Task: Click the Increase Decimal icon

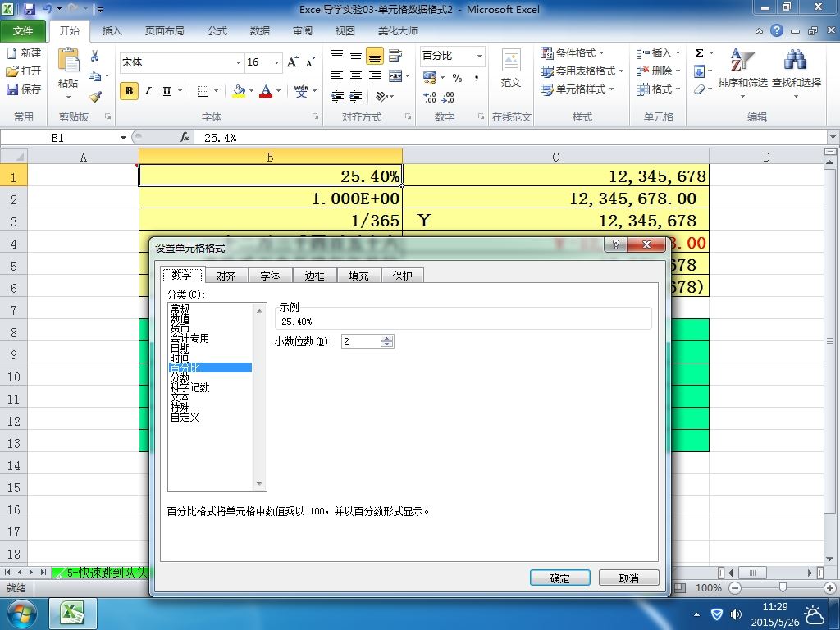Action: pyautogui.click(x=430, y=97)
